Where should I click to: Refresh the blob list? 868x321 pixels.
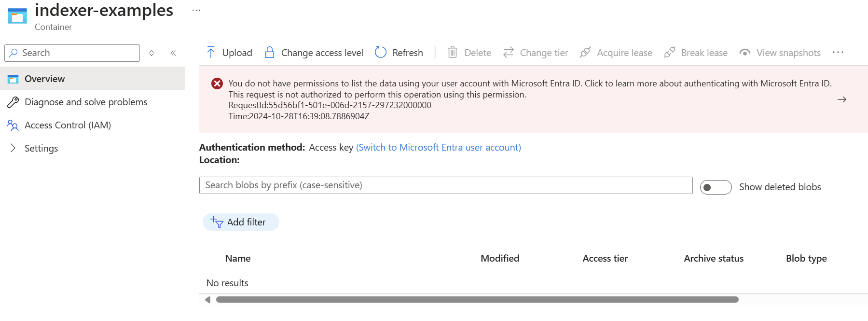[407, 53]
